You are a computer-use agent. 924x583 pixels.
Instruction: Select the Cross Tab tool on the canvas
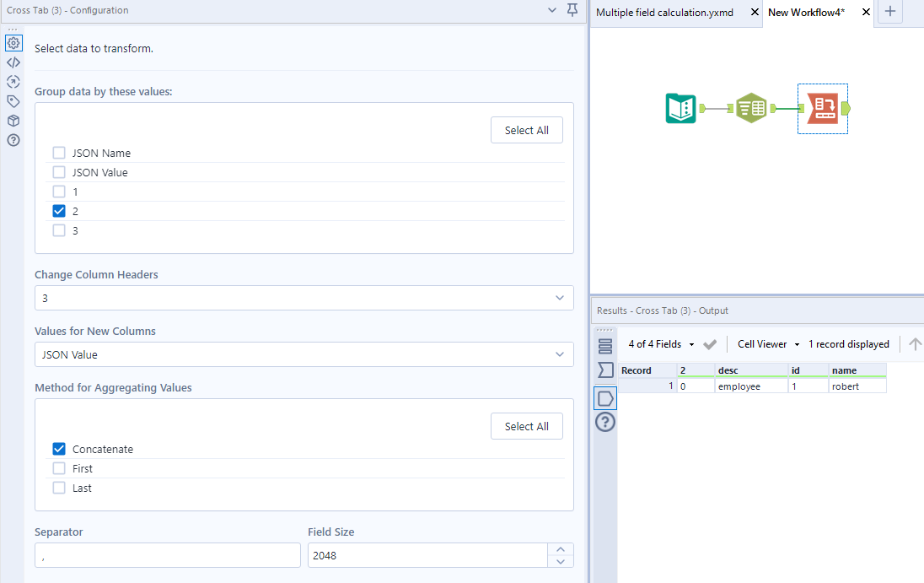point(822,108)
